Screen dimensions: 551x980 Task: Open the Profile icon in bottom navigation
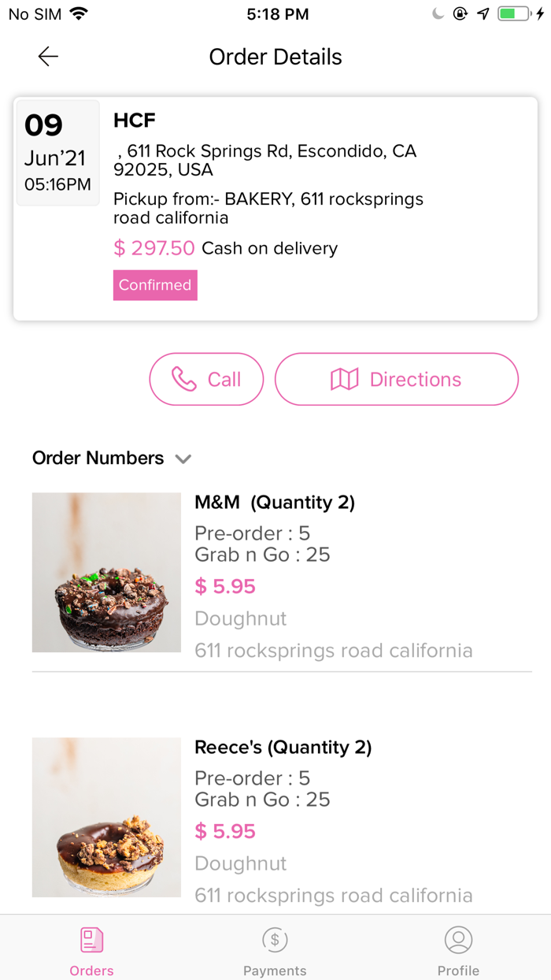[x=459, y=939]
